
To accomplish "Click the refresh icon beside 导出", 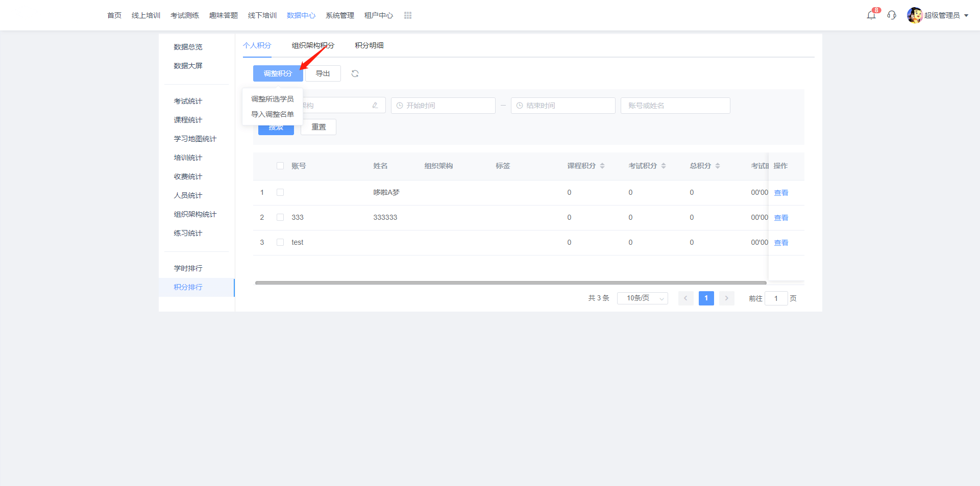I will pos(355,74).
